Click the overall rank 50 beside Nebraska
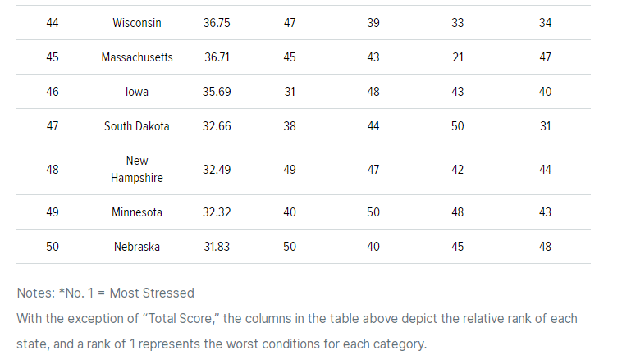 coord(53,247)
